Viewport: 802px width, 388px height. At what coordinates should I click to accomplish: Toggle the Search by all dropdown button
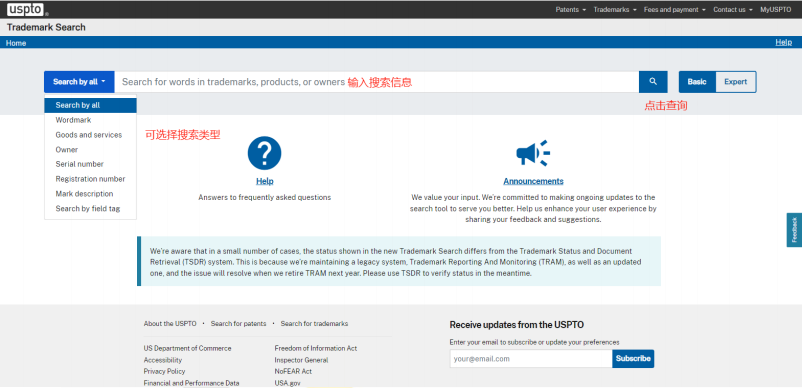[79, 82]
